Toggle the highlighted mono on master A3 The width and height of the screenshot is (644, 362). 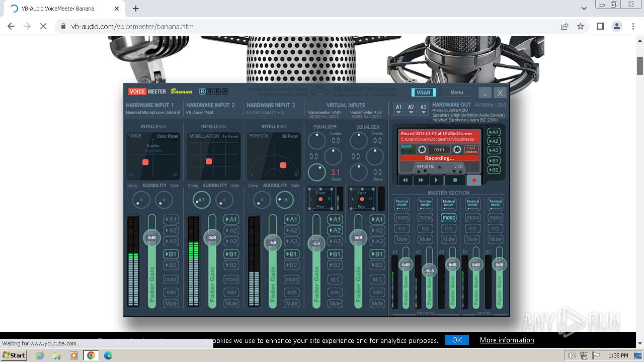pos(449,218)
